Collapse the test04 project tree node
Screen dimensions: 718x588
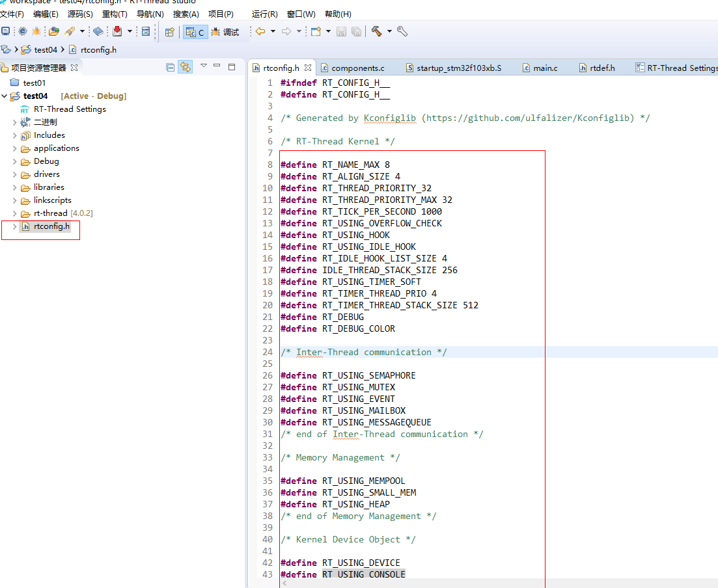pos(5,96)
